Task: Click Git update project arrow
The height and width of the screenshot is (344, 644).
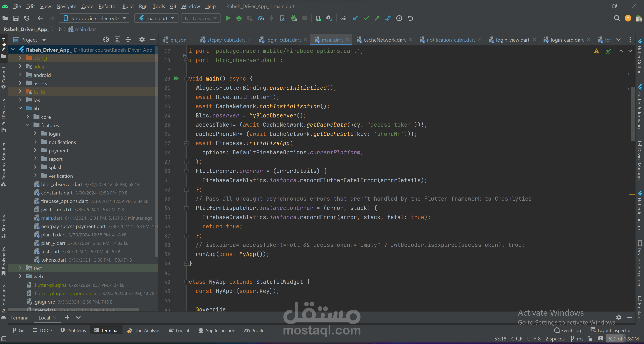Action: point(355,18)
